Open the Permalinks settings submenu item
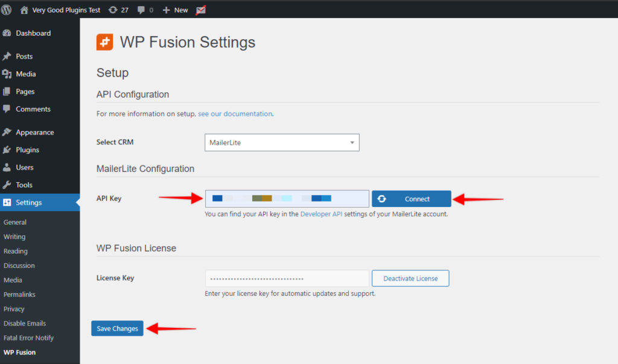The height and width of the screenshot is (364, 618). tap(19, 295)
